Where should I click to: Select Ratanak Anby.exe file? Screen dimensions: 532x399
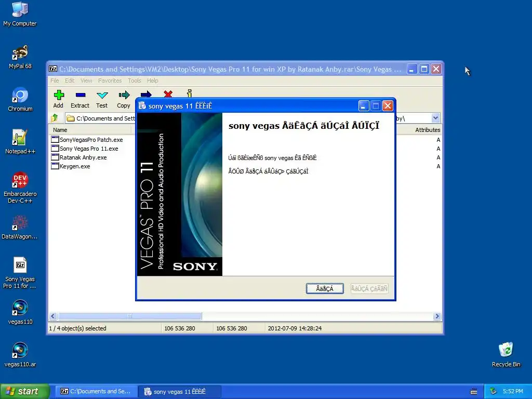[79, 157]
